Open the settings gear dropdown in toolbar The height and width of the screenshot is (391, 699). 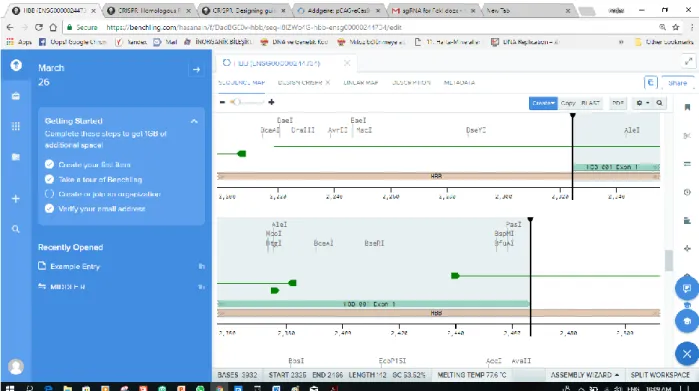coord(642,103)
